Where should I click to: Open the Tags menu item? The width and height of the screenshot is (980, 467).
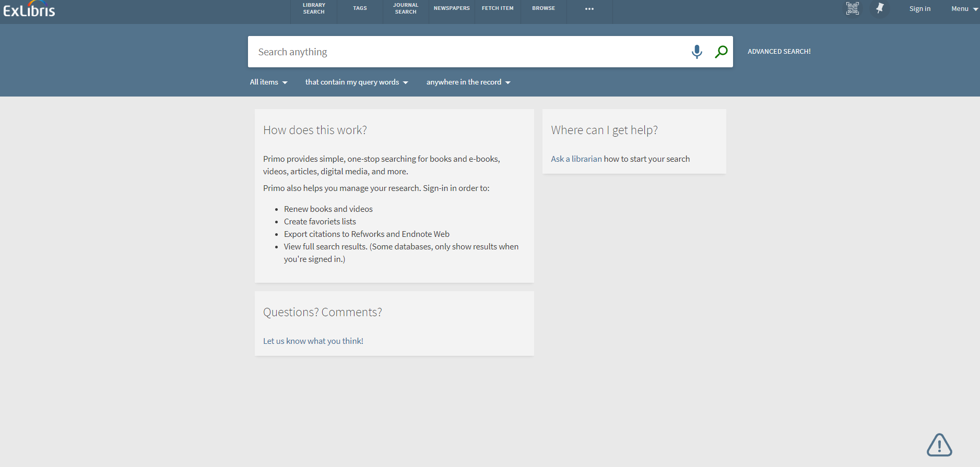[360, 9]
